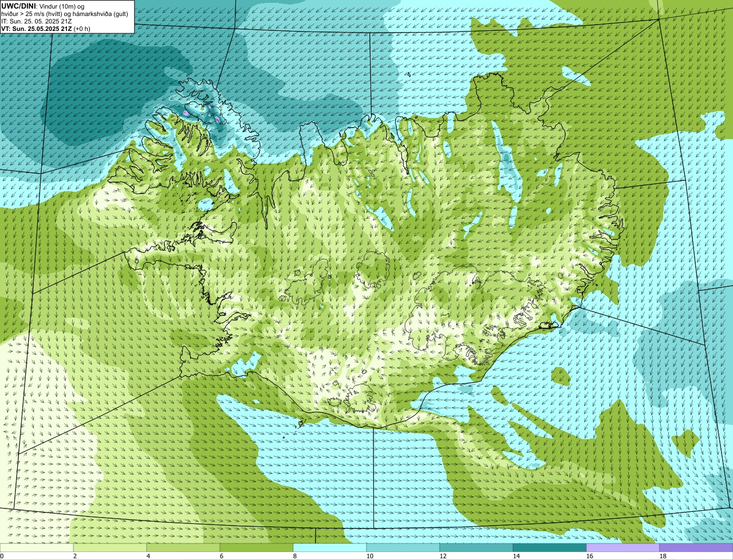Click the legend scale label "0"

pos(2,556)
